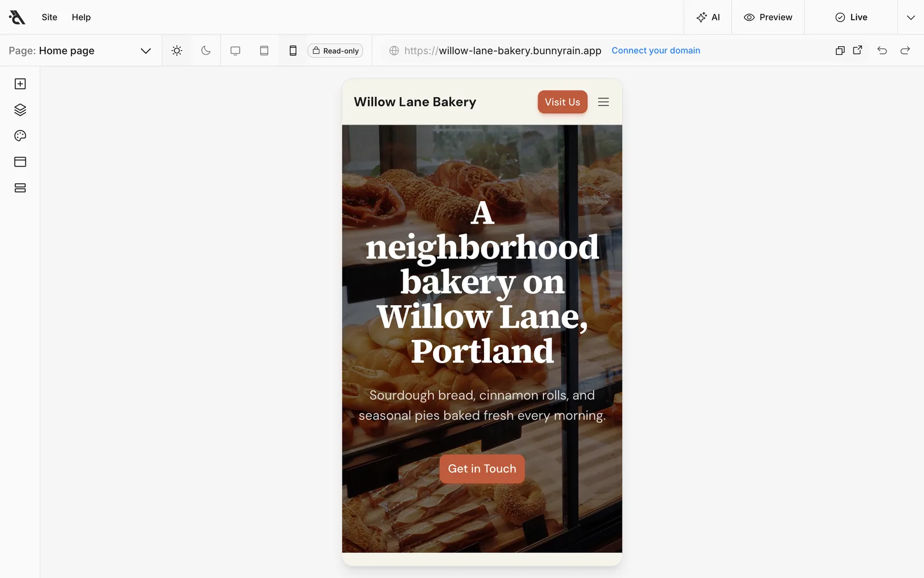Open the hamburger menu in preview
Screen dimensions: 924x578
point(603,102)
